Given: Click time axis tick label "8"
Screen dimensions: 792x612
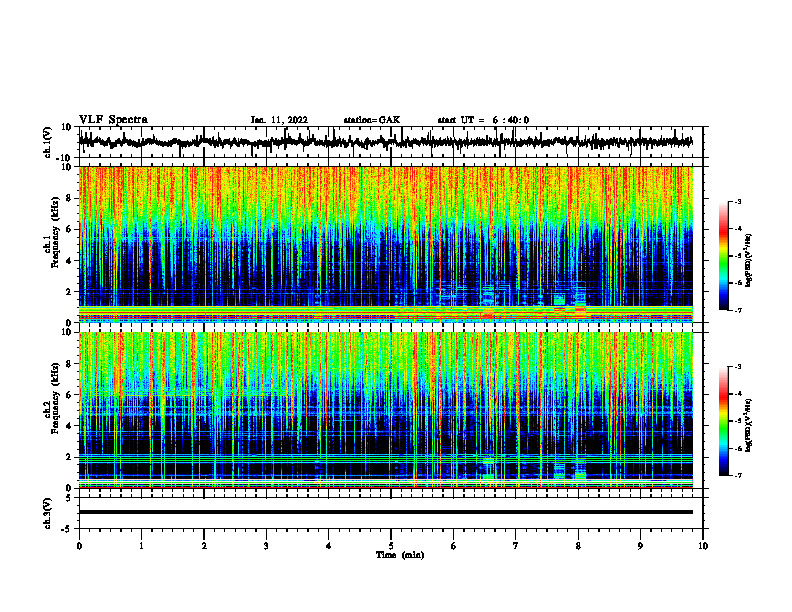Looking at the screenshot, I should pos(578,546).
